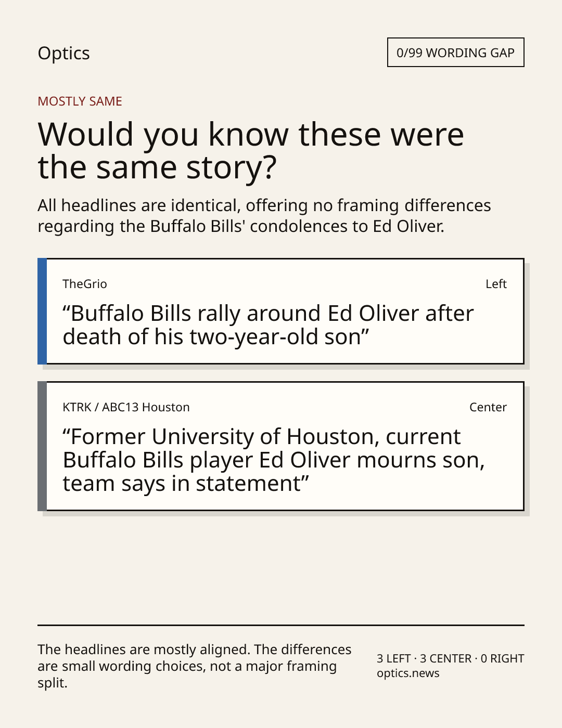The width and height of the screenshot is (562, 728).
Task: Click the horizontal divider above the footer
Action: pos(280,625)
